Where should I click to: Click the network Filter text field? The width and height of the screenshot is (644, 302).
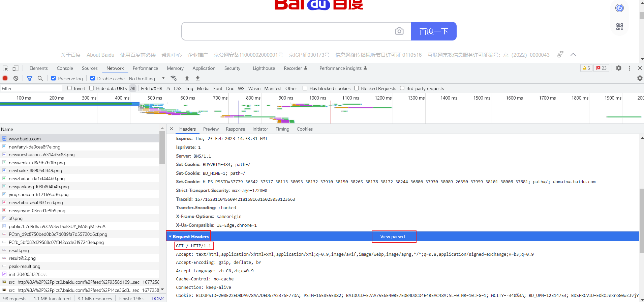tap(31, 88)
